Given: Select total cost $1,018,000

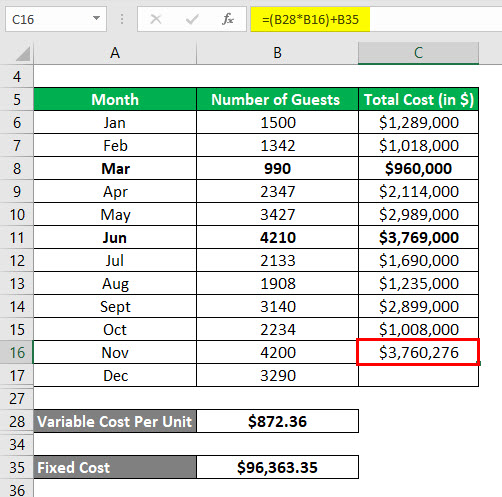Looking at the screenshot, I should tap(418, 145).
